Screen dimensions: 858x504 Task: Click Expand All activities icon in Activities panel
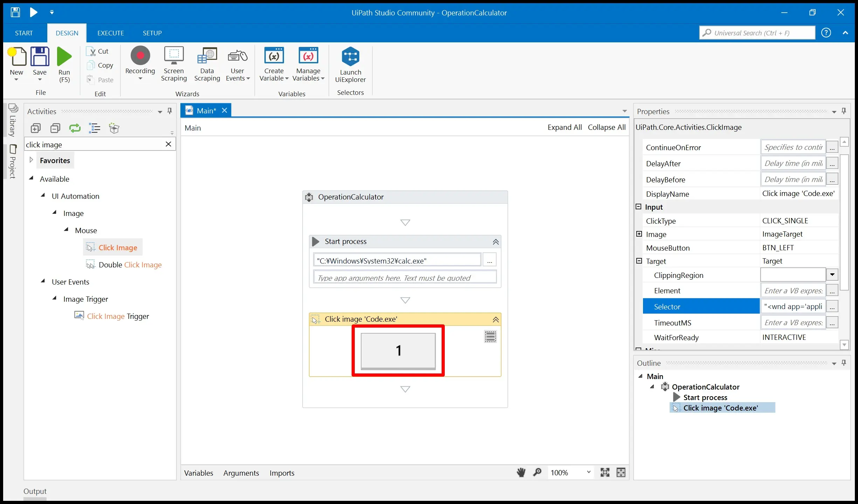(36, 128)
